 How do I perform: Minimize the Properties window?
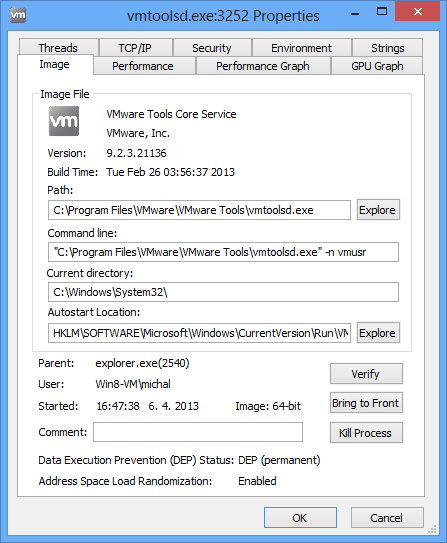[355, 14]
